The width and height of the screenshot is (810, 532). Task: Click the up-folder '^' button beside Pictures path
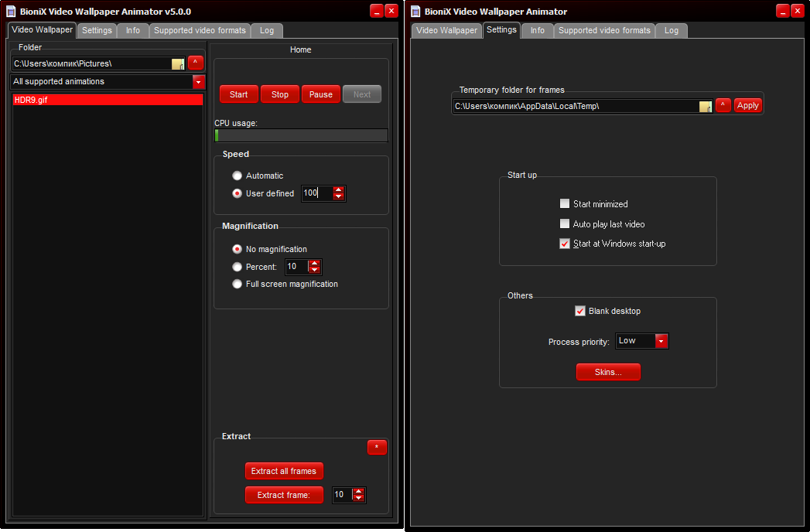click(x=195, y=63)
